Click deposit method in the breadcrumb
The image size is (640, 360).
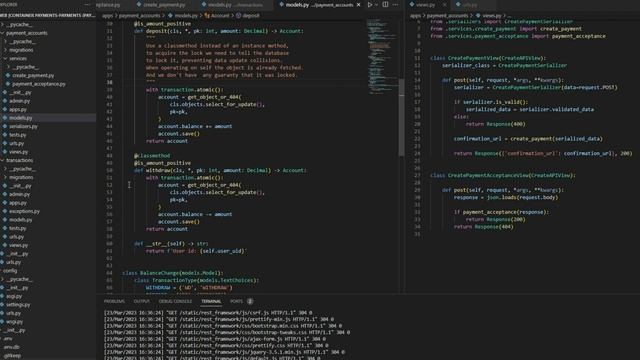pos(251,16)
